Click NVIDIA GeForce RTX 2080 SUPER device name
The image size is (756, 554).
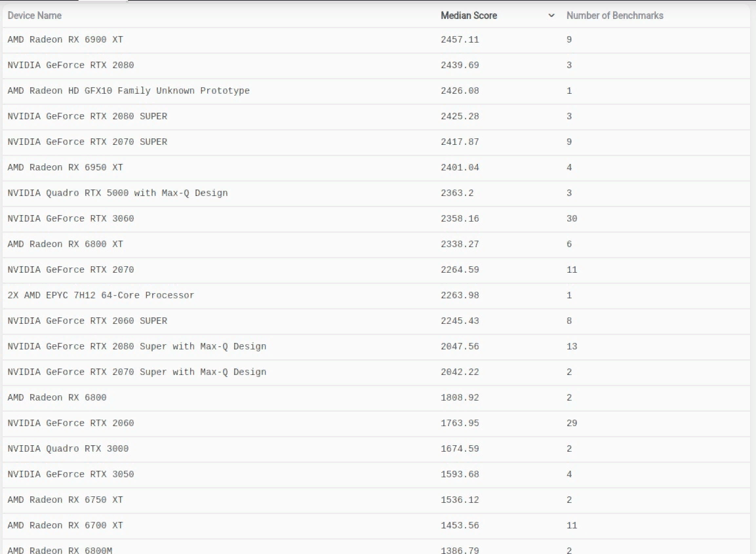[x=87, y=116]
